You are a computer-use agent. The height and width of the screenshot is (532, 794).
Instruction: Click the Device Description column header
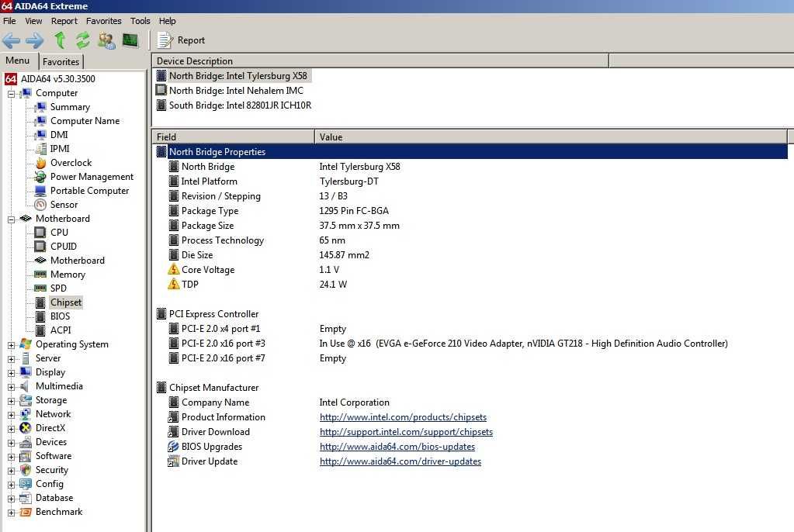pyautogui.click(x=380, y=60)
